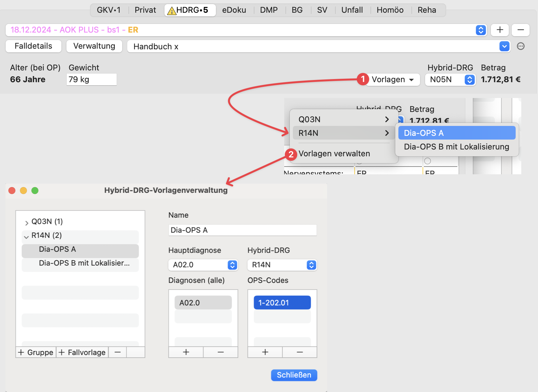The image size is (538, 392).
Task: Open the R14N submenu entry
Action: tap(344, 133)
